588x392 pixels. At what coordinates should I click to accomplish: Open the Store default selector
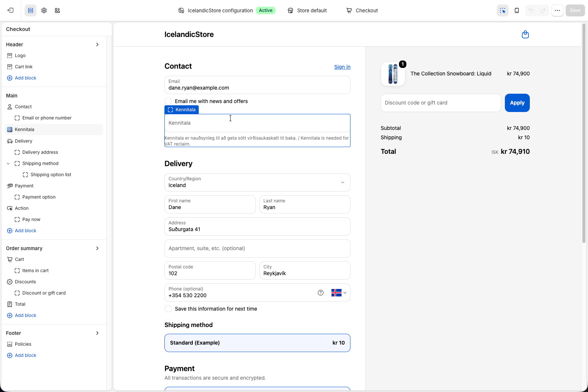pos(307,10)
